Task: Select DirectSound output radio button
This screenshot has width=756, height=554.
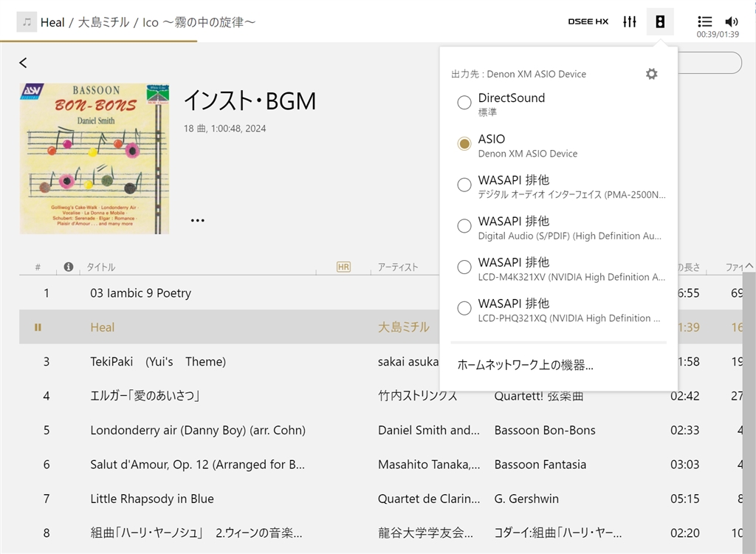Action: coord(464,103)
